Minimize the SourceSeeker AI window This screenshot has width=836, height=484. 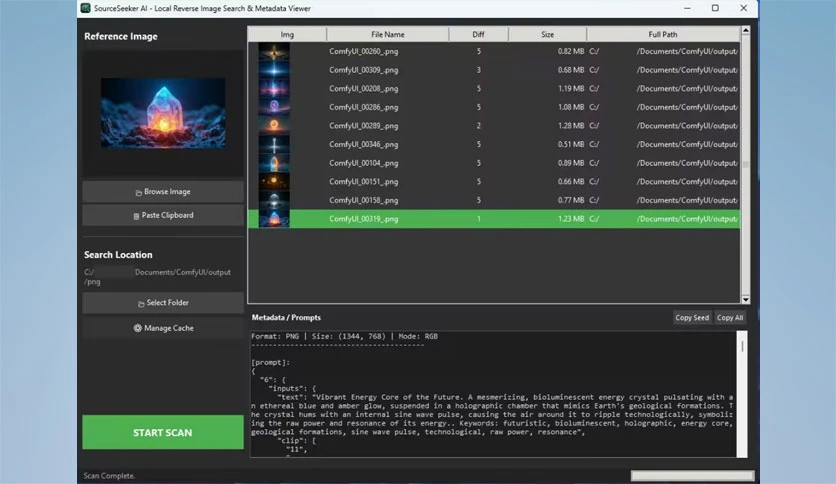click(687, 8)
